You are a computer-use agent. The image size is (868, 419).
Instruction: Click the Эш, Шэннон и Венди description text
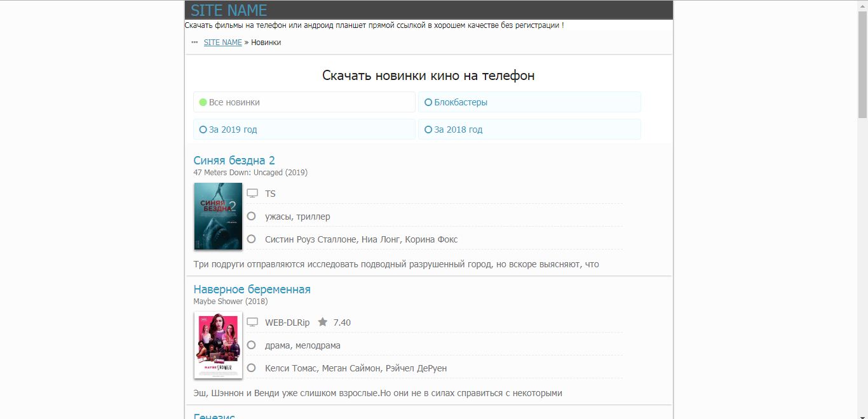click(377, 393)
